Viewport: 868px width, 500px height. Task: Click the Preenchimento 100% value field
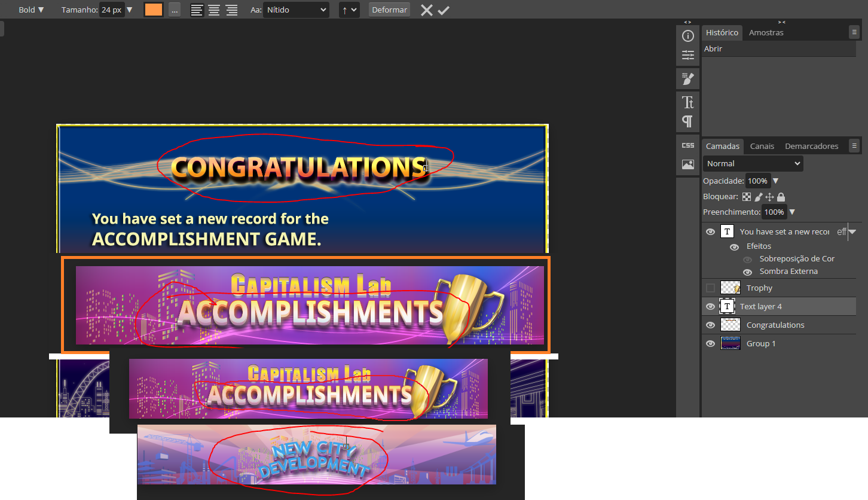pos(774,212)
